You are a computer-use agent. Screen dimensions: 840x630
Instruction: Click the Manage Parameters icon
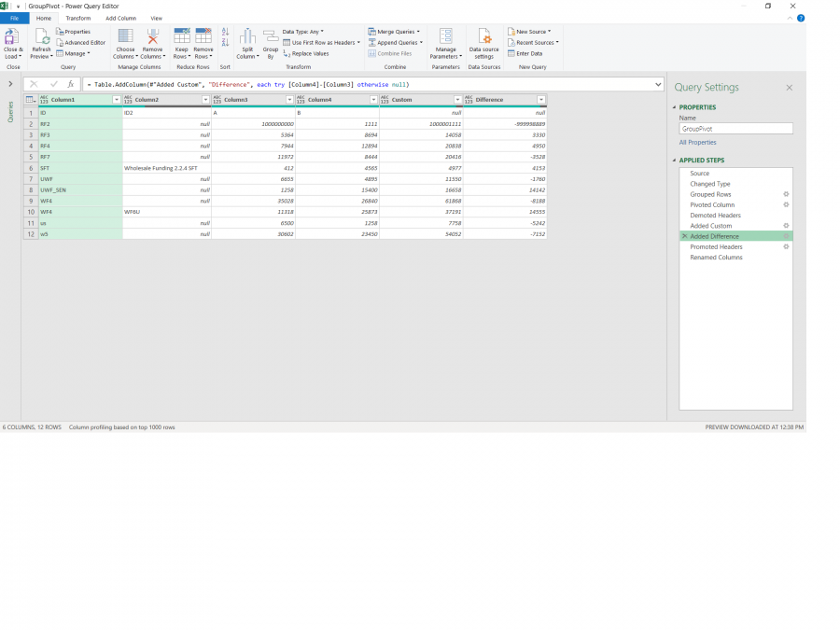tap(446, 36)
